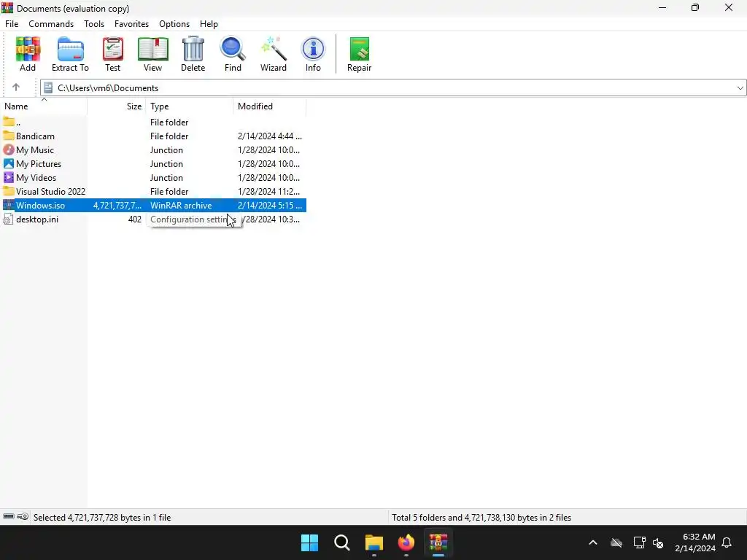Viewport: 747px width, 560px height.
Task: Sort by Modified column header
Action: pyautogui.click(x=270, y=106)
